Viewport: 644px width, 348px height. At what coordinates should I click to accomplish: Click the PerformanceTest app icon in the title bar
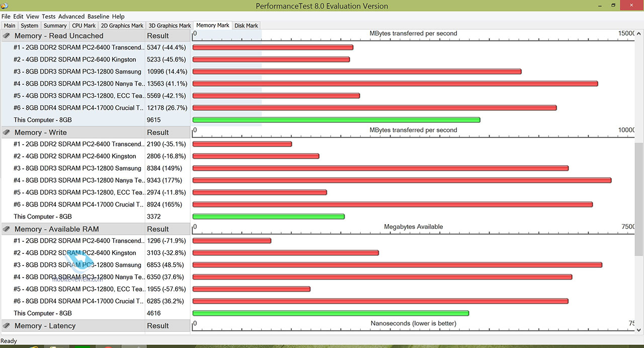5,6
